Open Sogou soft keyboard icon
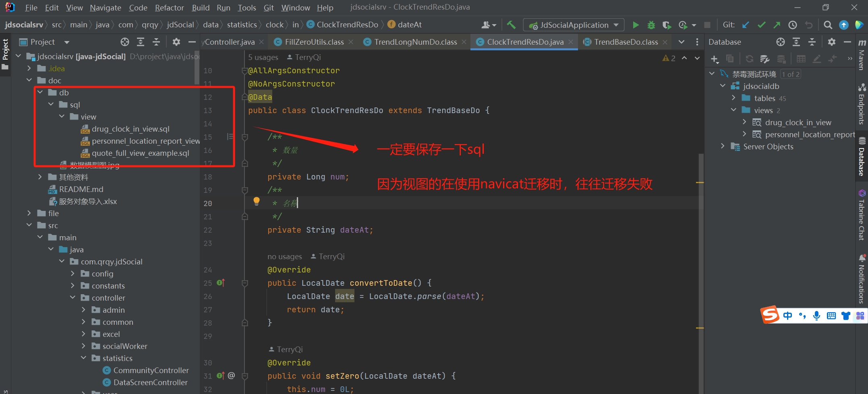Image resolution: width=868 pixels, height=394 pixels. [831, 316]
